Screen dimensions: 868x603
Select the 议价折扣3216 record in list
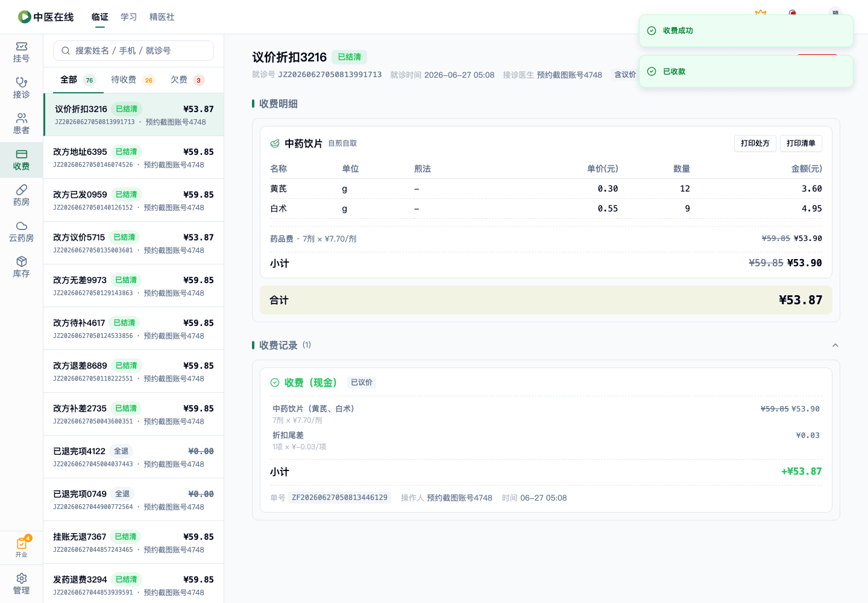[134, 114]
